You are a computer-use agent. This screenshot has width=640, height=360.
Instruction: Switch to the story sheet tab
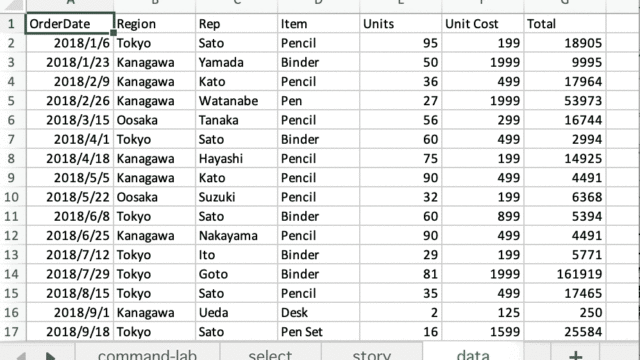tap(371, 353)
